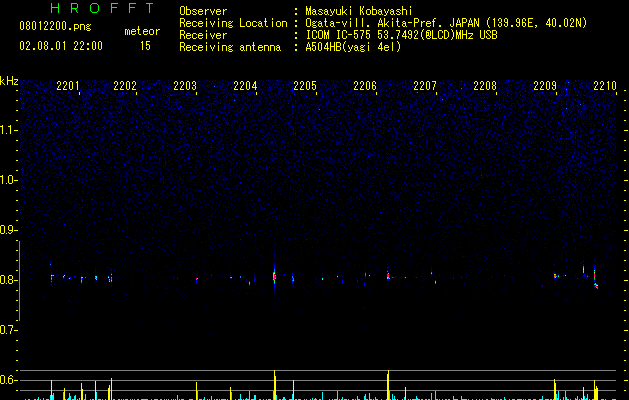Click the antenna value A504HB(yagi 4el)
Screen dimensions: 629x400
[353, 47]
